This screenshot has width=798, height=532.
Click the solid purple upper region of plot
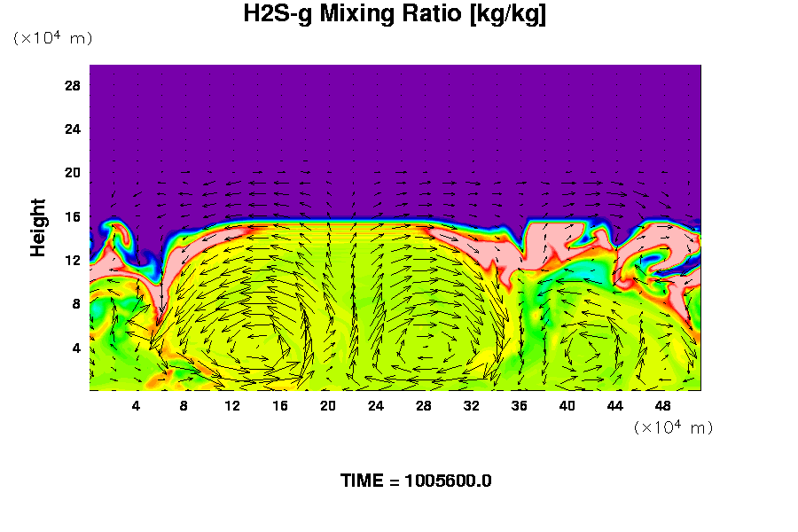tap(395, 115)
